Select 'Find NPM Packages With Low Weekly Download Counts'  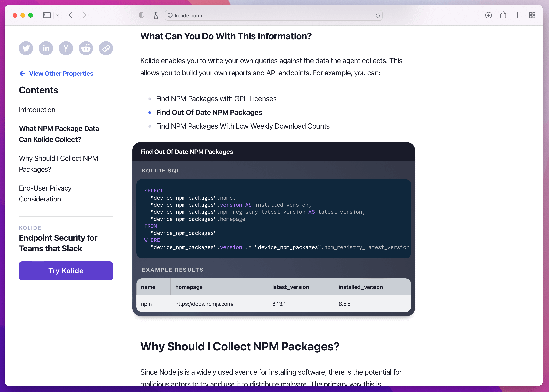click(243, 126)
